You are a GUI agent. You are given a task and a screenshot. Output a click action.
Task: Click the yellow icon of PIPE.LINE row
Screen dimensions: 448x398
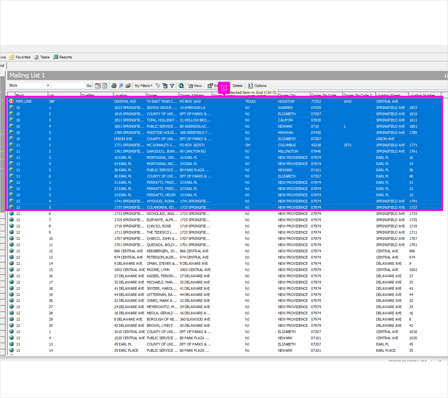(x=11, y=101)
